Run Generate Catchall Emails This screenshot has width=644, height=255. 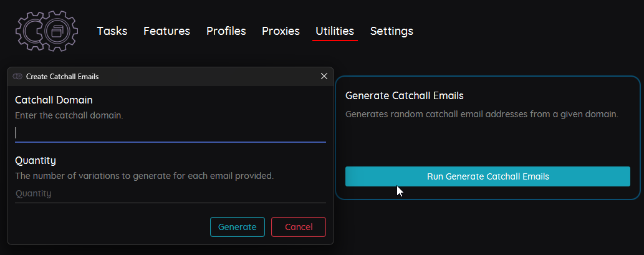point(488,176)
